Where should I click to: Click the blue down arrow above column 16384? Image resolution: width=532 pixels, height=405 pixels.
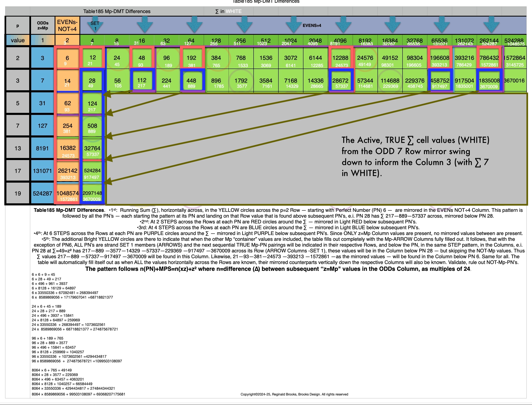point(393,25)
